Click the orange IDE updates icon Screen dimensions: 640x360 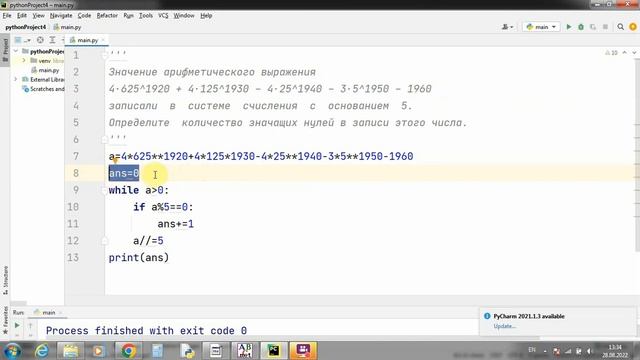pos(633,27)
